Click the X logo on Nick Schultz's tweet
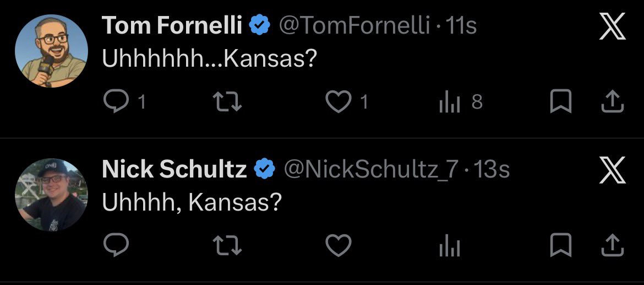The width and height of the screenshot is (644, 285). (x=612, y=170)
